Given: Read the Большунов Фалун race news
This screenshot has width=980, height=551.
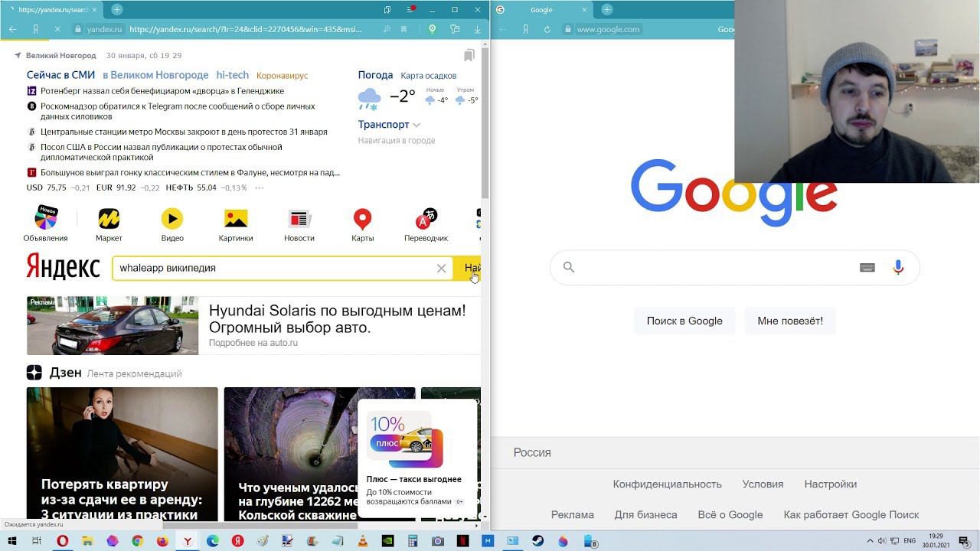Looking at the screenshot, I should (x=190, y=173).
